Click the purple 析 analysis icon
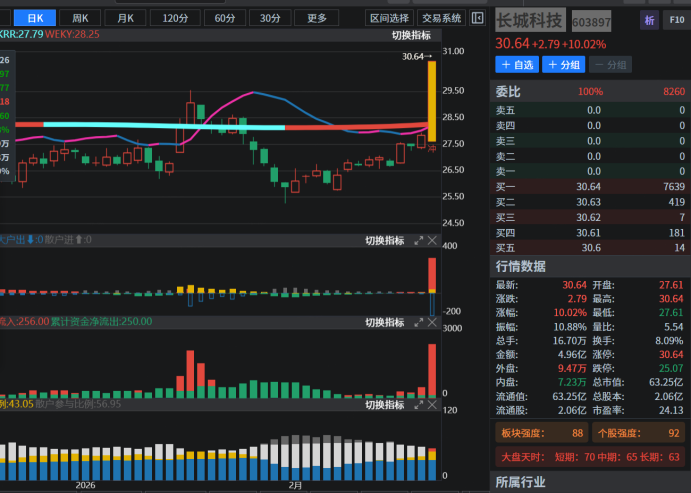This screenshot has width=691, height=493. coord(651,21)
